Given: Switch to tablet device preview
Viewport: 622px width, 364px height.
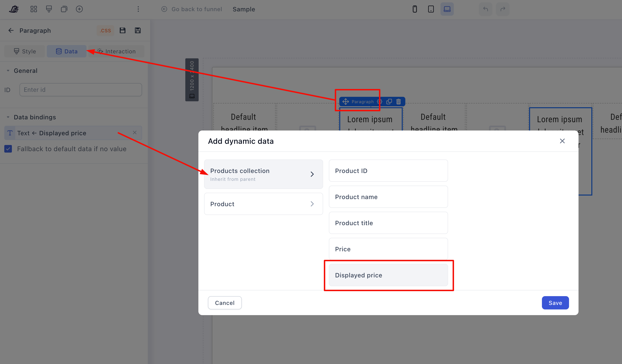Looking at the screenshot, I should (431, 9).
